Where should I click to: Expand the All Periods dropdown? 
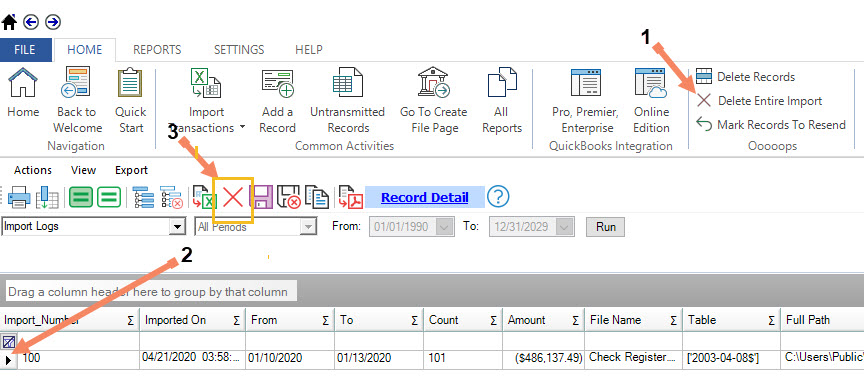(x=309, y=227)
